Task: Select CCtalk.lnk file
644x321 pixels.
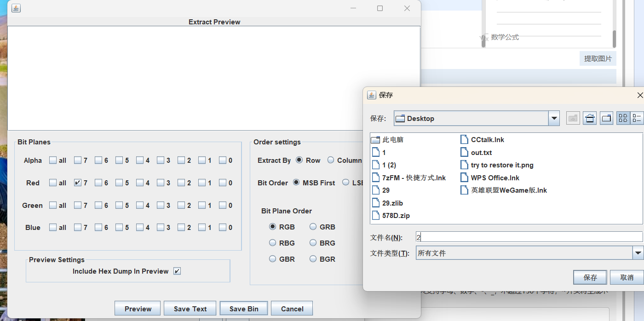Action: pos(483,140)
